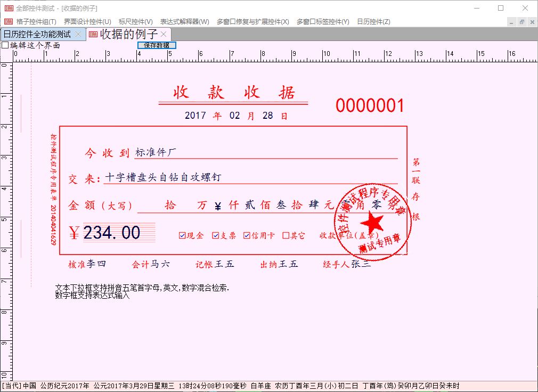
Task: Click the 出纳 name 王五
Action: 288,264
